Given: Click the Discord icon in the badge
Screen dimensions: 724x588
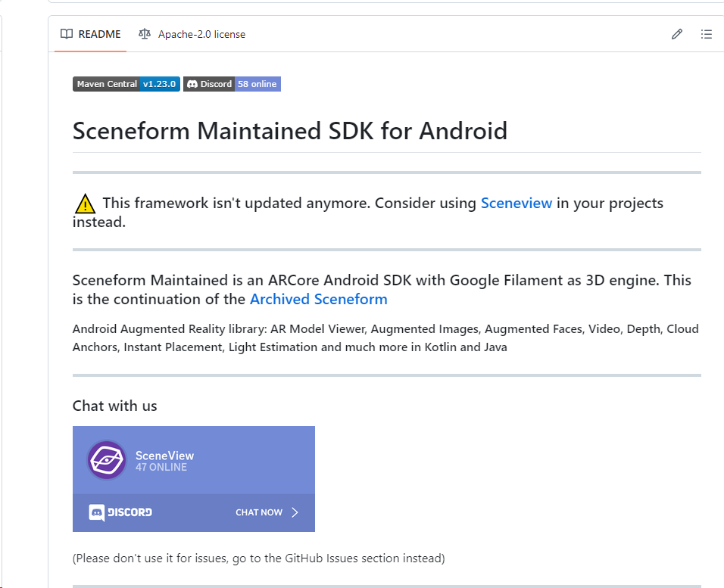Looking at the screenshot, I should pyautogui.click(x=192, y=84).
